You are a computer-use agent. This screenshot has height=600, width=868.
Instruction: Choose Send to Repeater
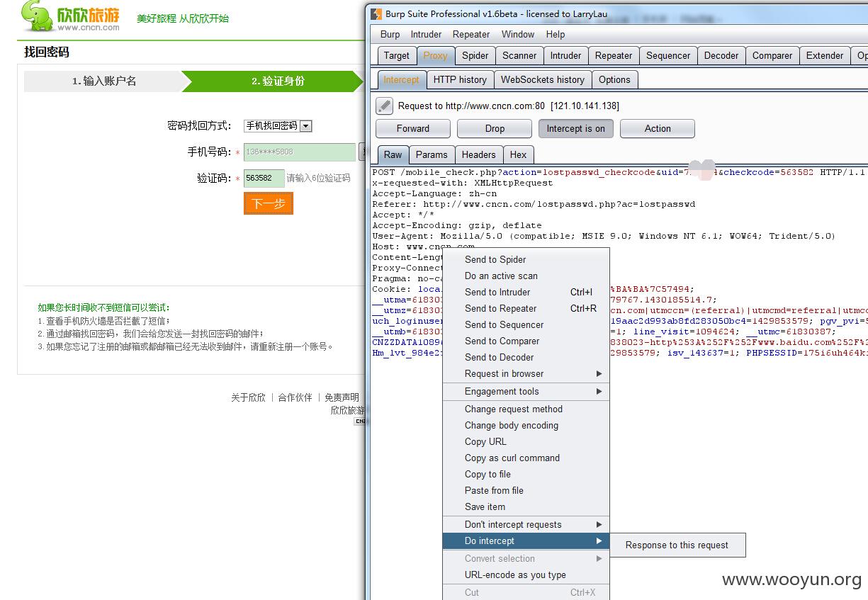pyautogui.click(x=526, y=308)
